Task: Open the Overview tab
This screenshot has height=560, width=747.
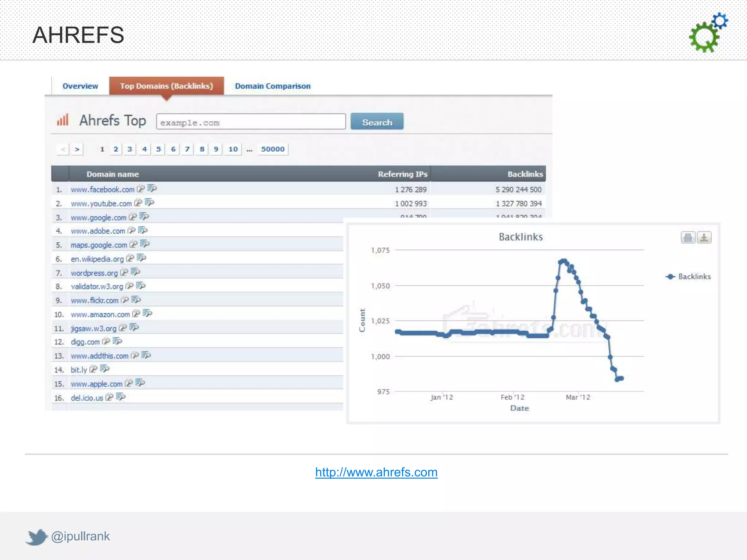Action: (80, 86)
